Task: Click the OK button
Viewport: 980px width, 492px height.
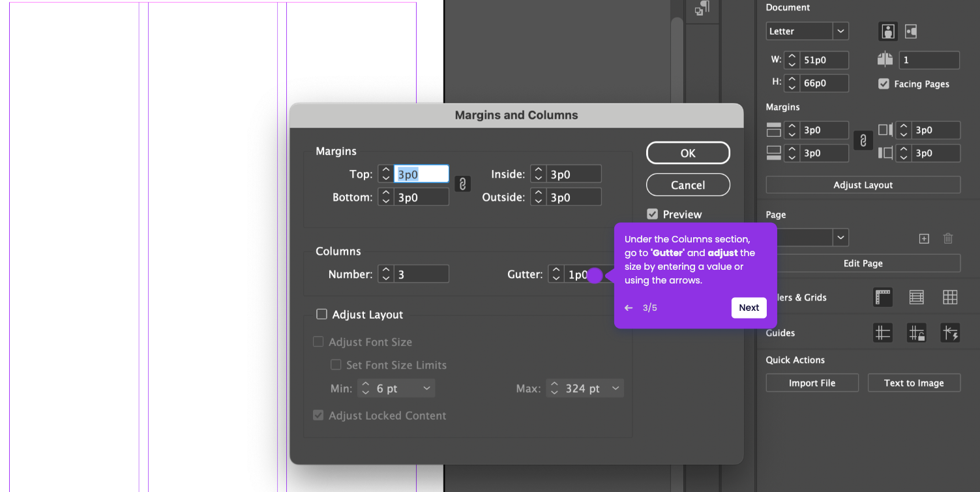Action: click(688, 153)
